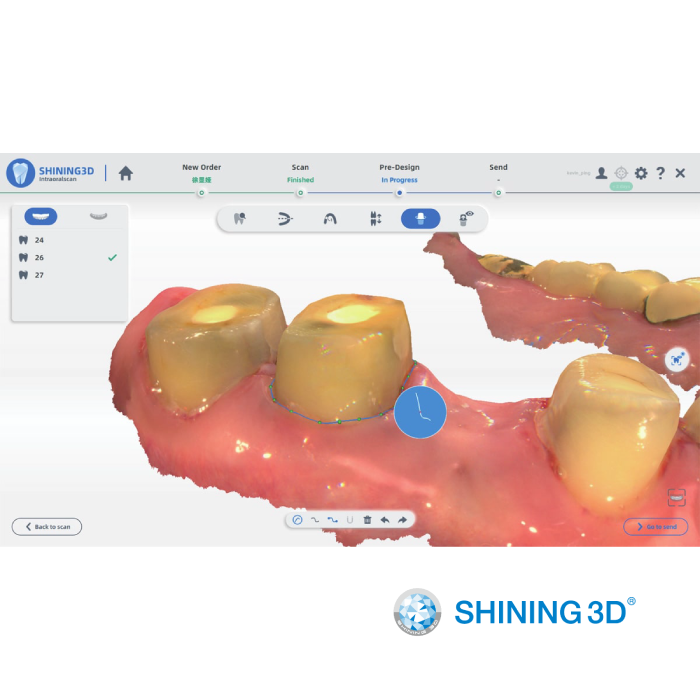Select tooth 27 in the list
Image resolution: width=700 pixels, height=700 pixels.
38,275
